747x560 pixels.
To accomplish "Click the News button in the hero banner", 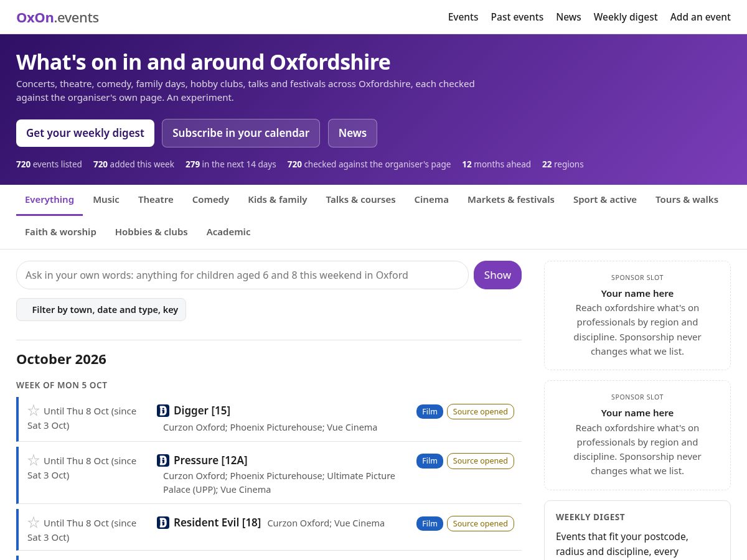I will 352,133.
